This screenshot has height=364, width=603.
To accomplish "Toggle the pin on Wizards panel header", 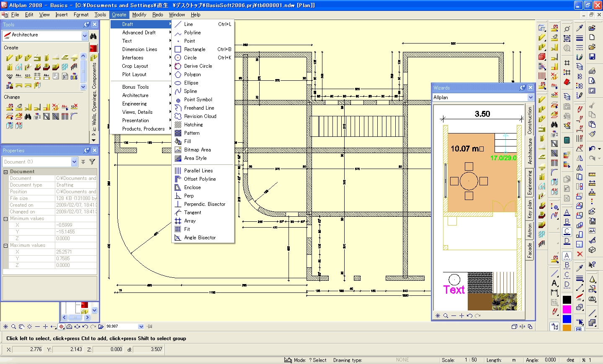I will point(523,88).
